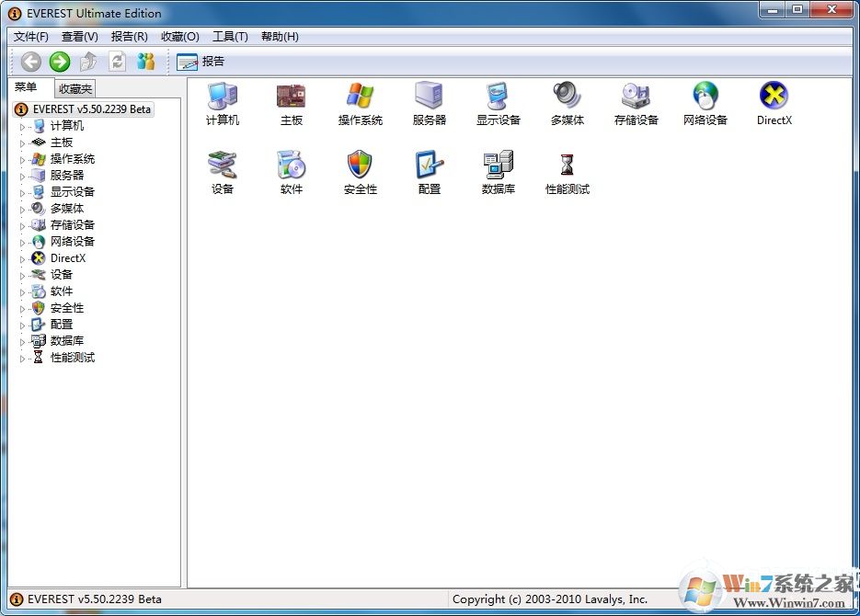The image size is (860, 616).
Task: Click the 数据库 database icon
Action: [498, 165]
